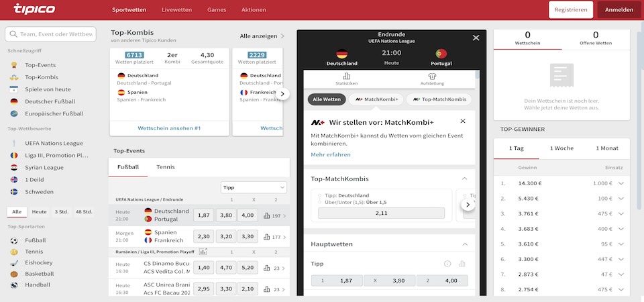Viewport: 644px width, 302px height.
Task: Open Aufstellung jersey icon in match panel
Action: pos(431,76)
